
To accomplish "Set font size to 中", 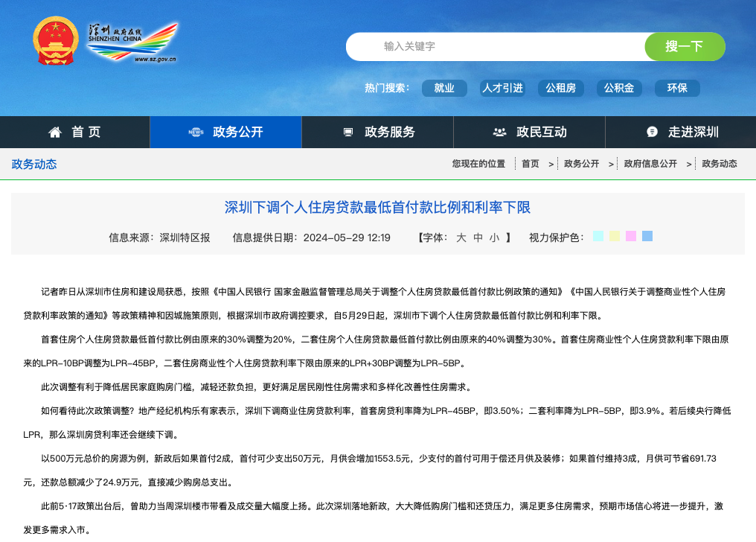I will (478, 237).
